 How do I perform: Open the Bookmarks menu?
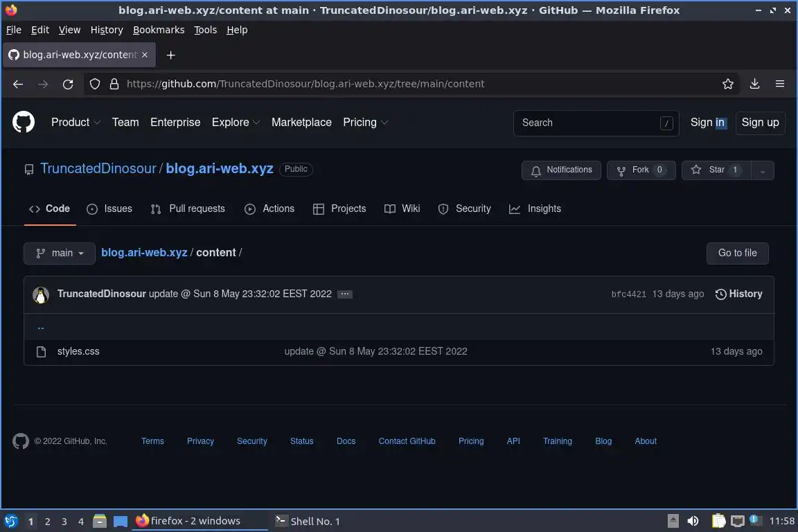tap(159, 30)
